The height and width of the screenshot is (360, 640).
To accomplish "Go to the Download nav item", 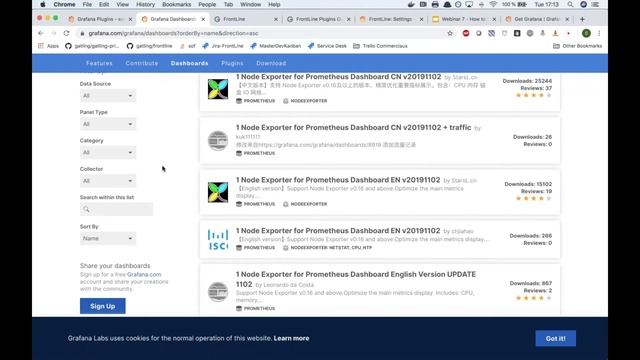I will pyautogui.click(x=271, y=63).
